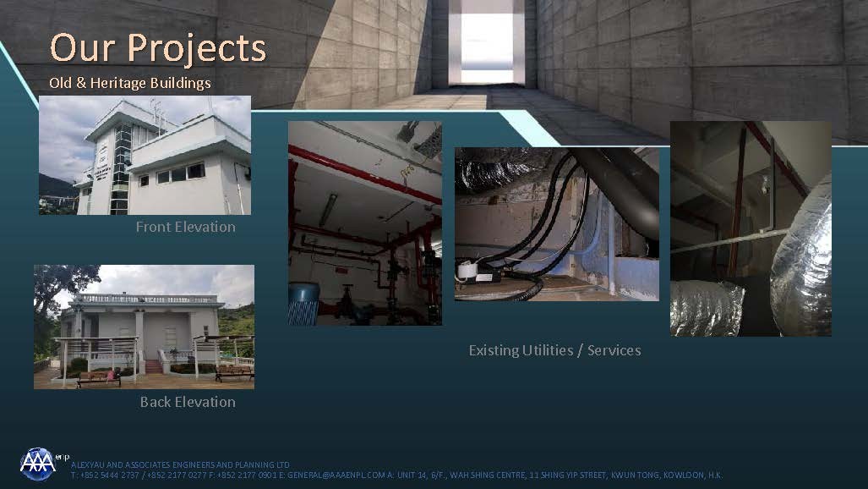Image resolution: width=868 pixels, height=489 pixels.
Task: Click the 'Back Elevation' caption
Action: tap(187, 402)
